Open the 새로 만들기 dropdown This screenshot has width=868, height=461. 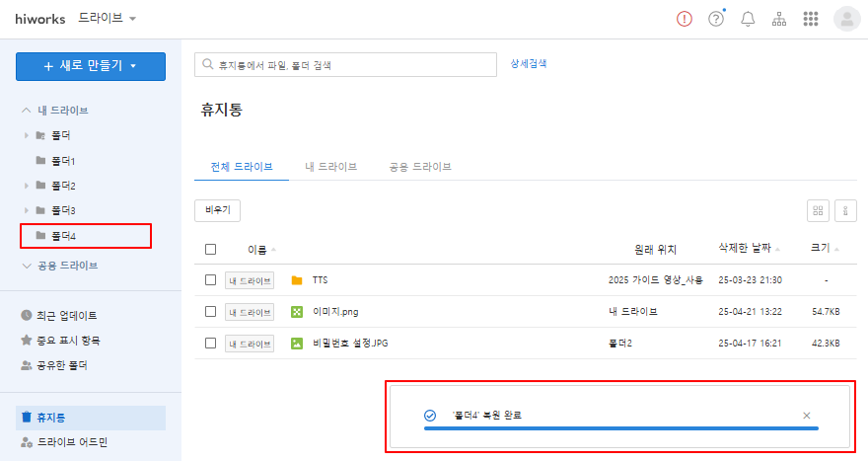[x=91, y=66]
